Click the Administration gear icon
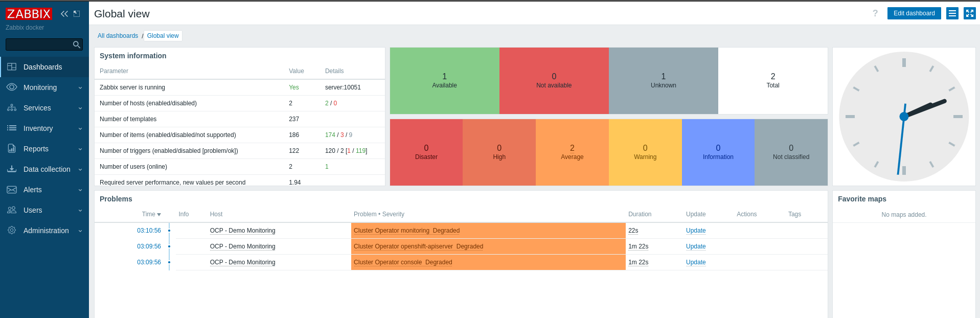Image resolution: width=980 pixels, height=318 pixels. [12, 231]
